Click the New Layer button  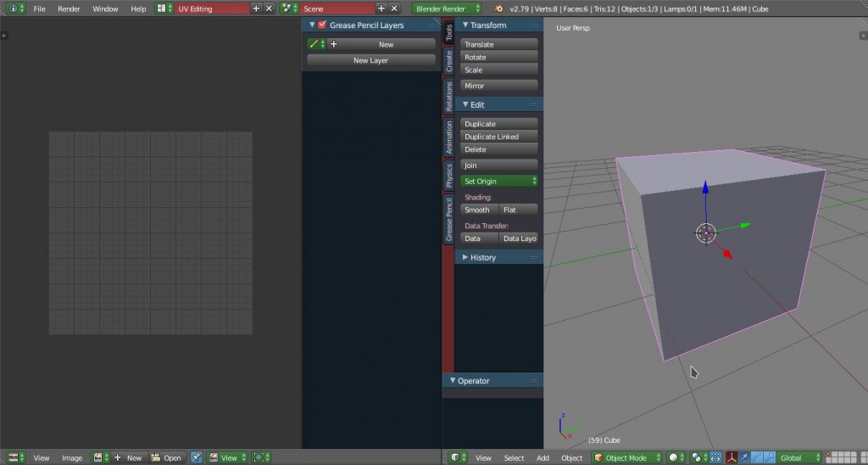(x=370, y=60)
